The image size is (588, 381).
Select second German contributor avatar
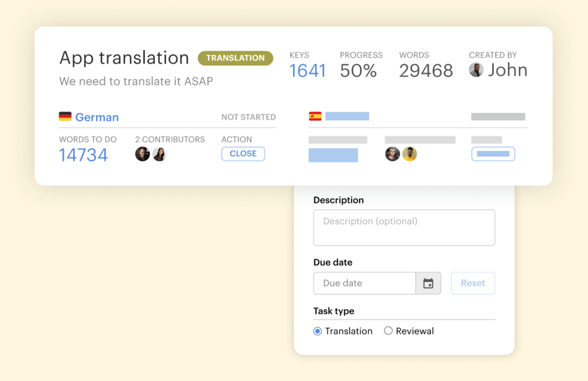click(x=159, y=154)
